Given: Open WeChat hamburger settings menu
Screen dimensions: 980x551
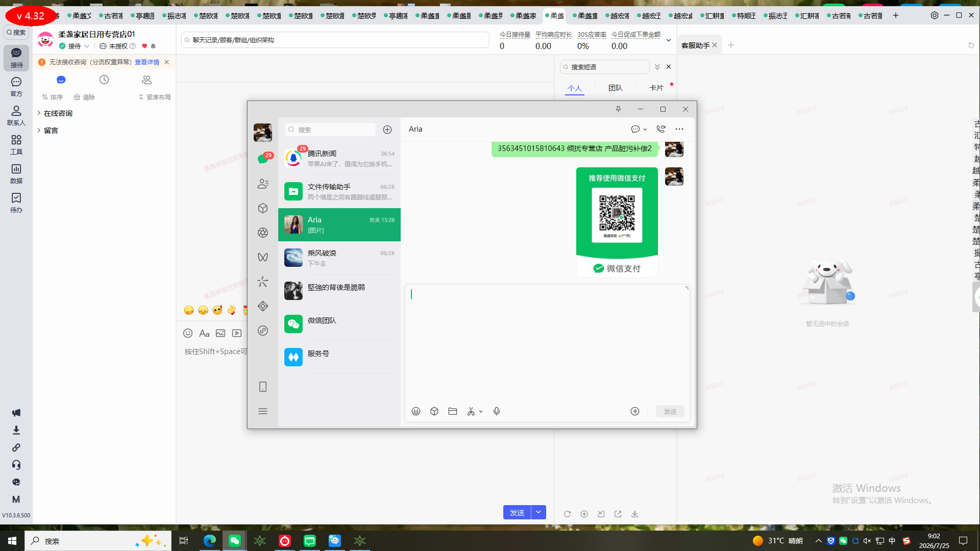Looking at the screenshot, I should point(263,411).
